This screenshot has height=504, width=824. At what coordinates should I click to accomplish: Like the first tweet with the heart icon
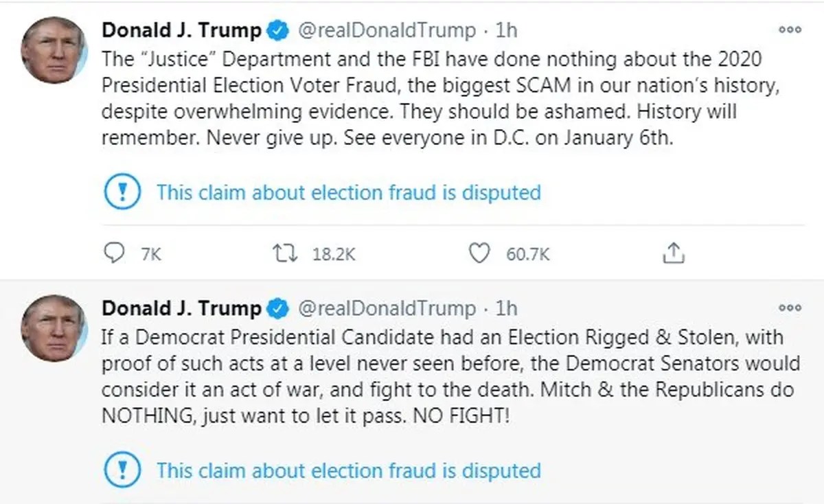point(479,254)
